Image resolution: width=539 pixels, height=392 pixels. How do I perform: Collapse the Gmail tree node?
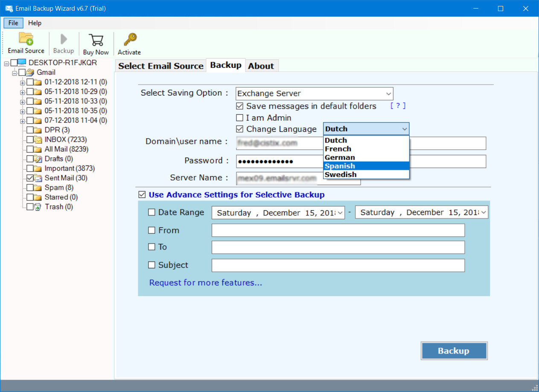(x=15, y=73)
